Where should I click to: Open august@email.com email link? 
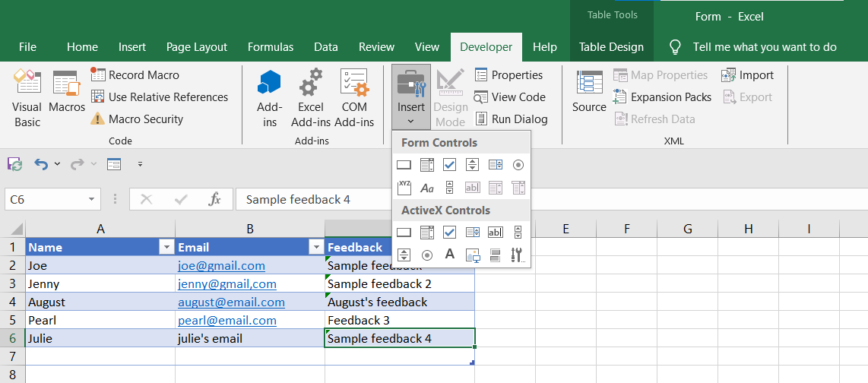231,302
